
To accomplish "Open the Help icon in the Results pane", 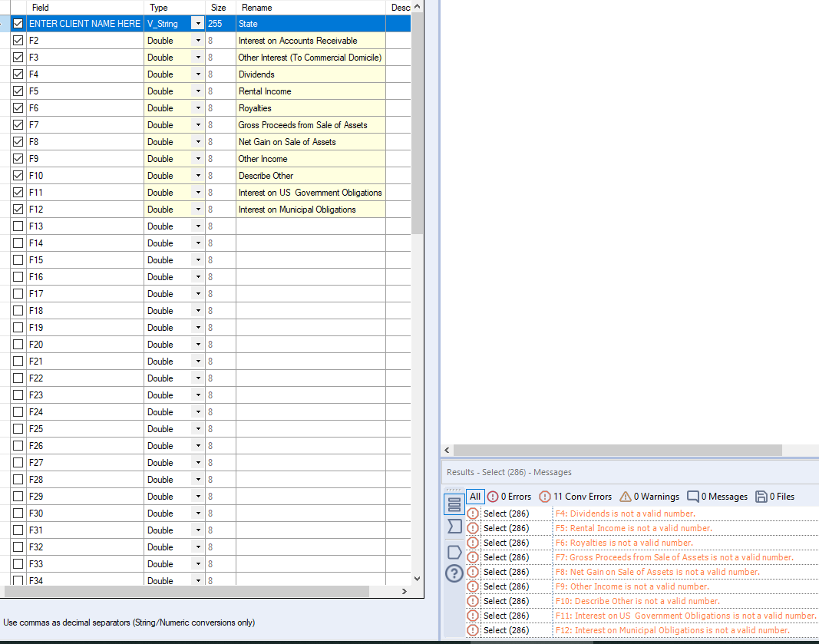I will point(454,573).
